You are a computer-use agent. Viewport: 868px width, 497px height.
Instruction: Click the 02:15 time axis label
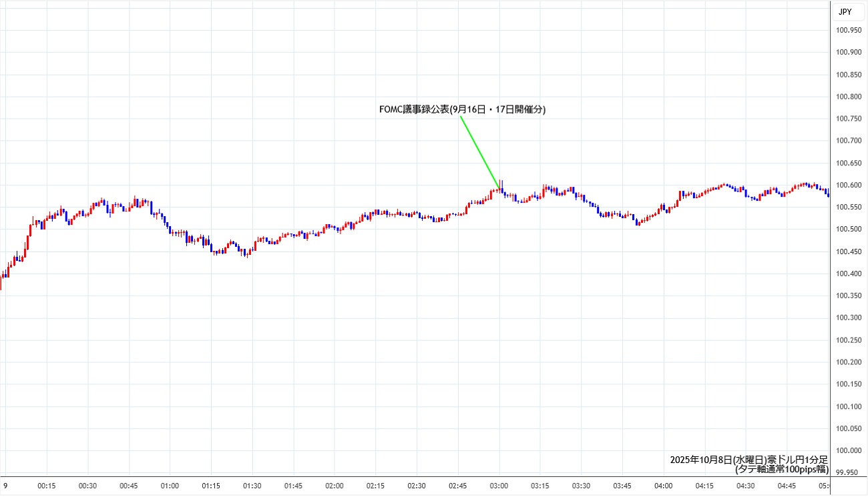click(x=376, y=486)
